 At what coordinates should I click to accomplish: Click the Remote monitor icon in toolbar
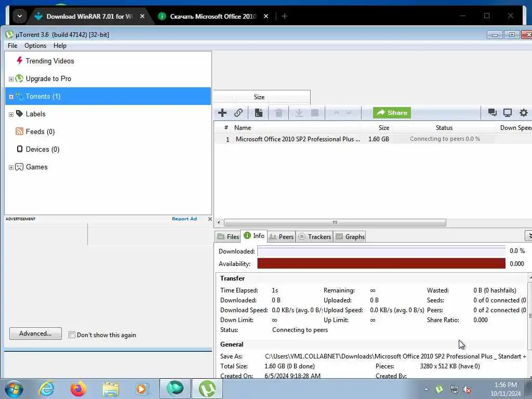pyautogui.click(x=508, y=113)
